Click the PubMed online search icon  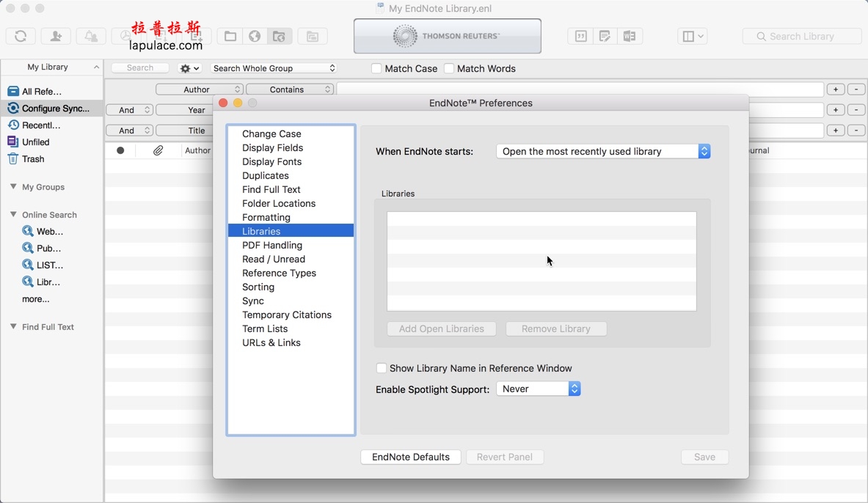[x=28, y=248]
